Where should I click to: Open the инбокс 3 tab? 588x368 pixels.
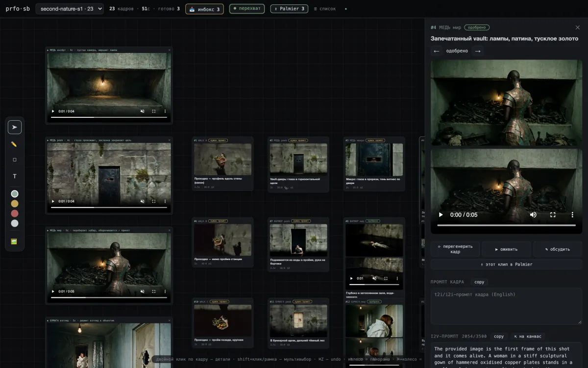coord(205,9)
